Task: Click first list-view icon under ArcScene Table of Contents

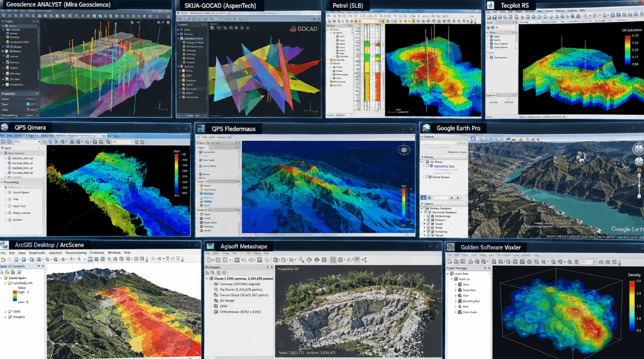Action: point(3,272)
